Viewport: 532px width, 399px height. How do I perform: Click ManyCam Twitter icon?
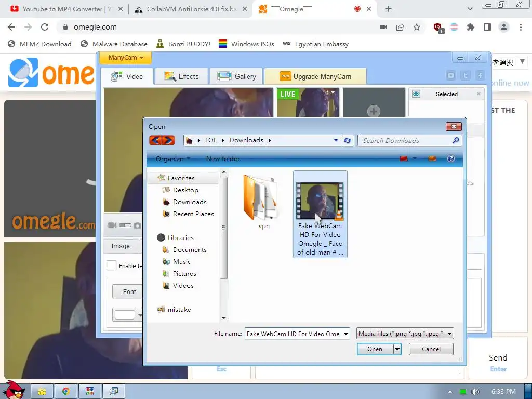[465, 76]
